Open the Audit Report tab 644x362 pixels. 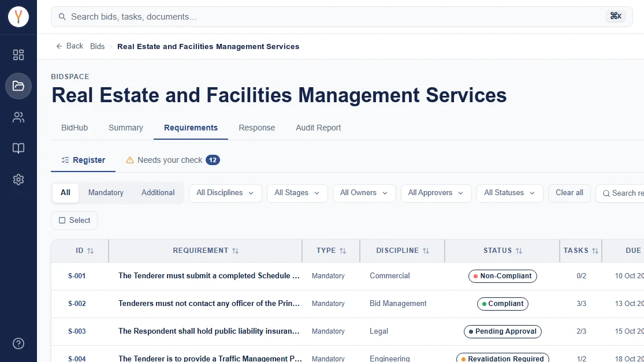318,128
